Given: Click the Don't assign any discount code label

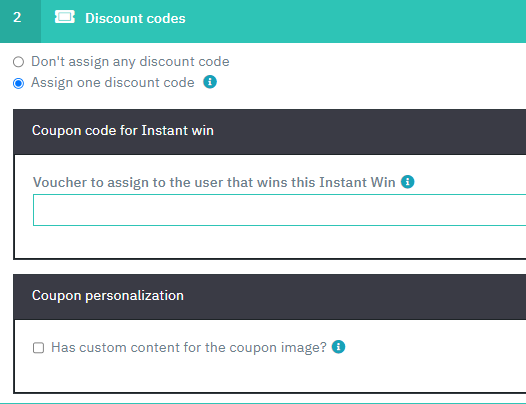Looking at the screenshot, I should [130, 62].
